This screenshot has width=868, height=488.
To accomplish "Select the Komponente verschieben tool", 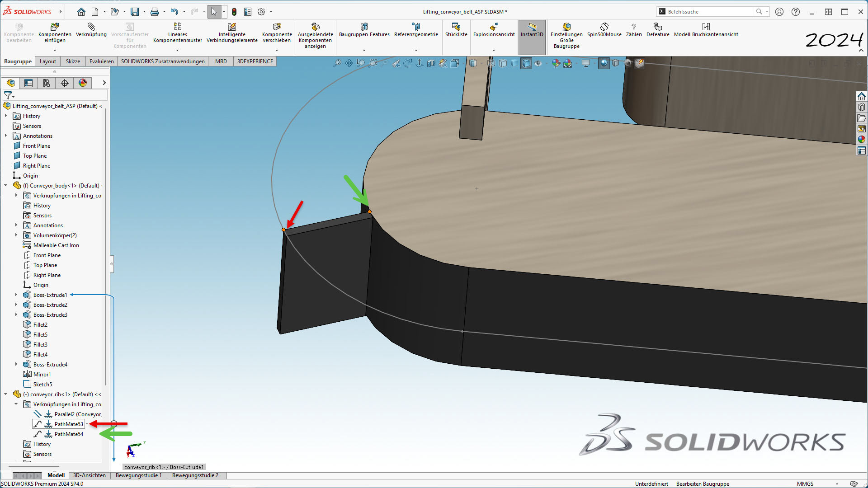I will click(277, 33).
